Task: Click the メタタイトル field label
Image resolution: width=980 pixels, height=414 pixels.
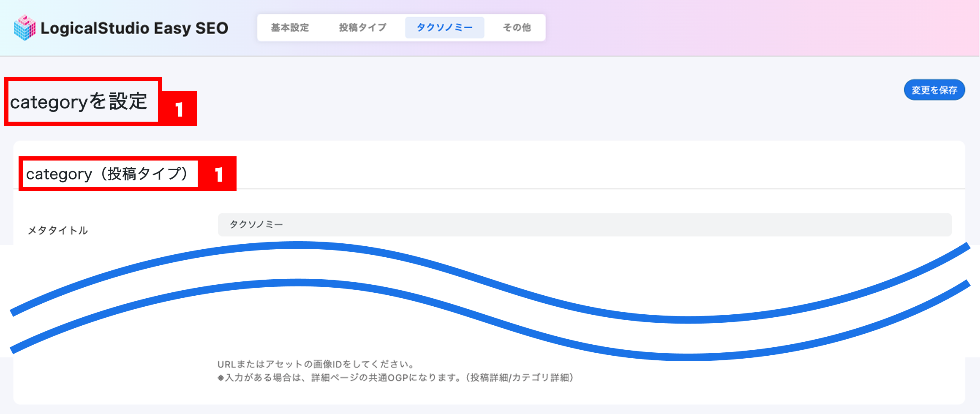Action: pyautogui.click(x=58, y=230)
